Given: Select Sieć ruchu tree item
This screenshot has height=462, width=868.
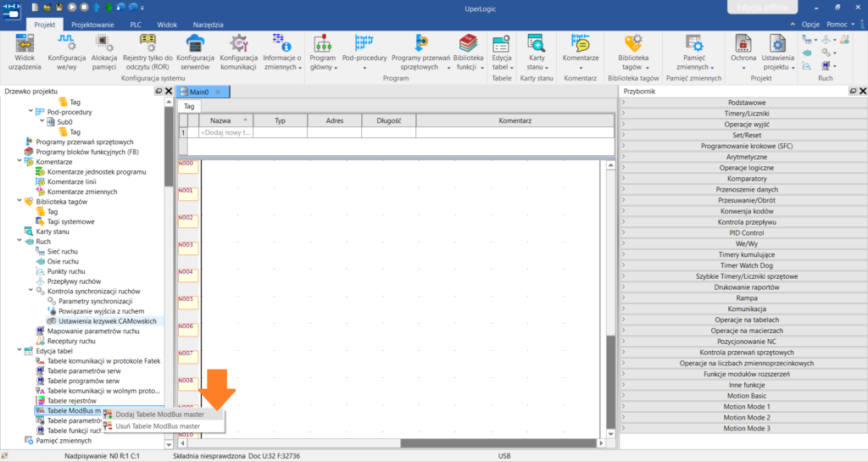Looking at the screenshot, I should (x=63, y=251).
